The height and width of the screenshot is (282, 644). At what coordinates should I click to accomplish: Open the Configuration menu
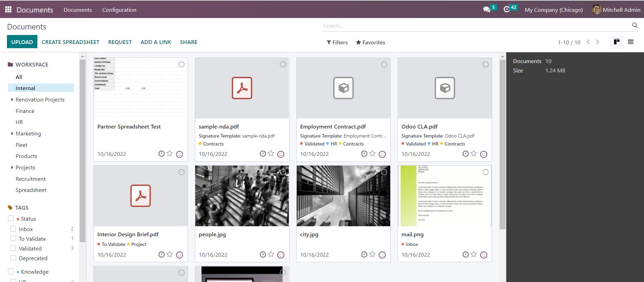(119, 10)
